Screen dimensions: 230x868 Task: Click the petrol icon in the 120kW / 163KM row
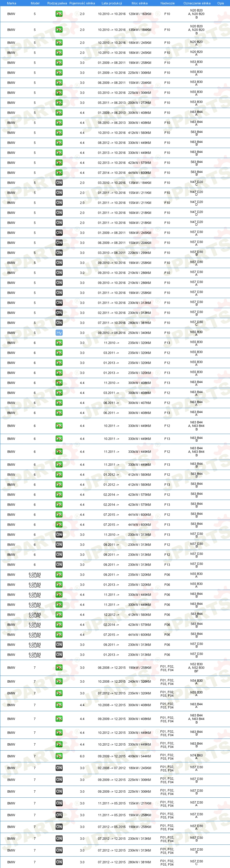(x=59, y=14)
